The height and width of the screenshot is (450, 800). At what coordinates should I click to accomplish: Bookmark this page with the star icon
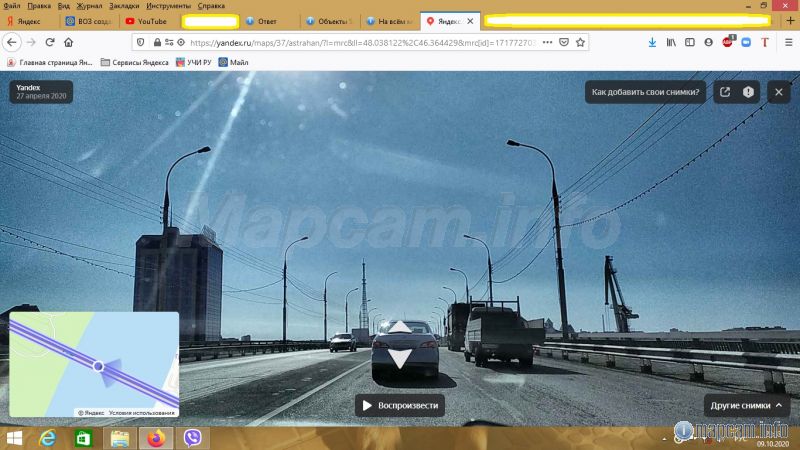(x=580, y=42)
